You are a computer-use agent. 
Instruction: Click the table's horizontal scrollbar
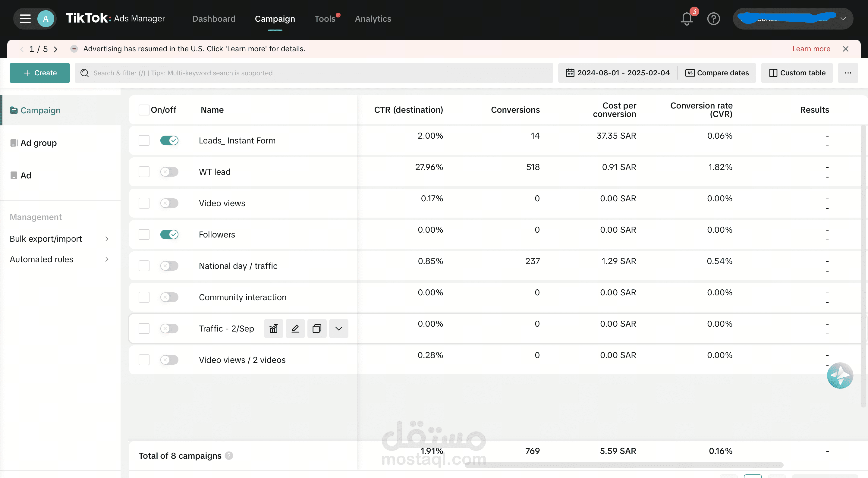click(624, 465)
